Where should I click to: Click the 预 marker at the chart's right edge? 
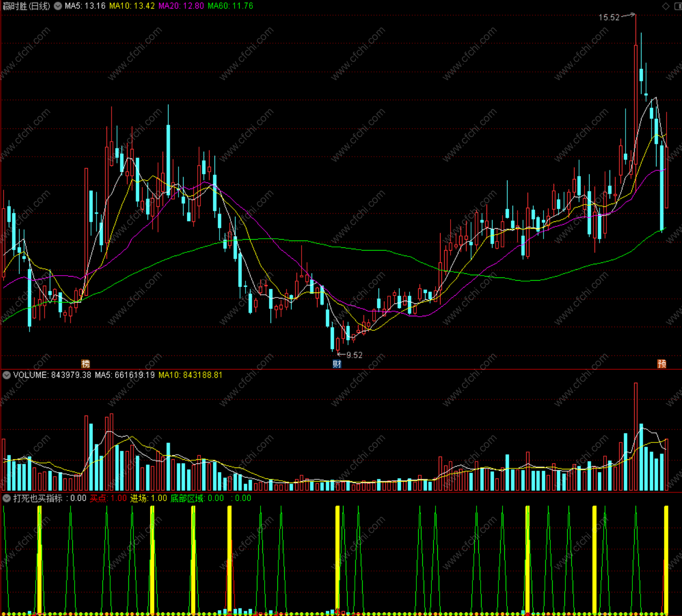point(661,364)
